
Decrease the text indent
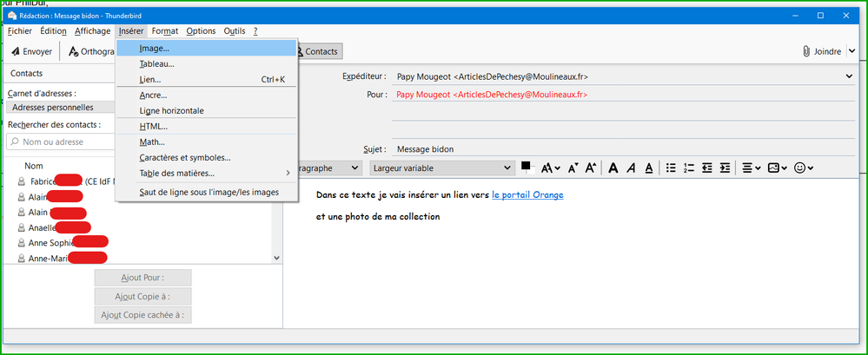(706, 168)
